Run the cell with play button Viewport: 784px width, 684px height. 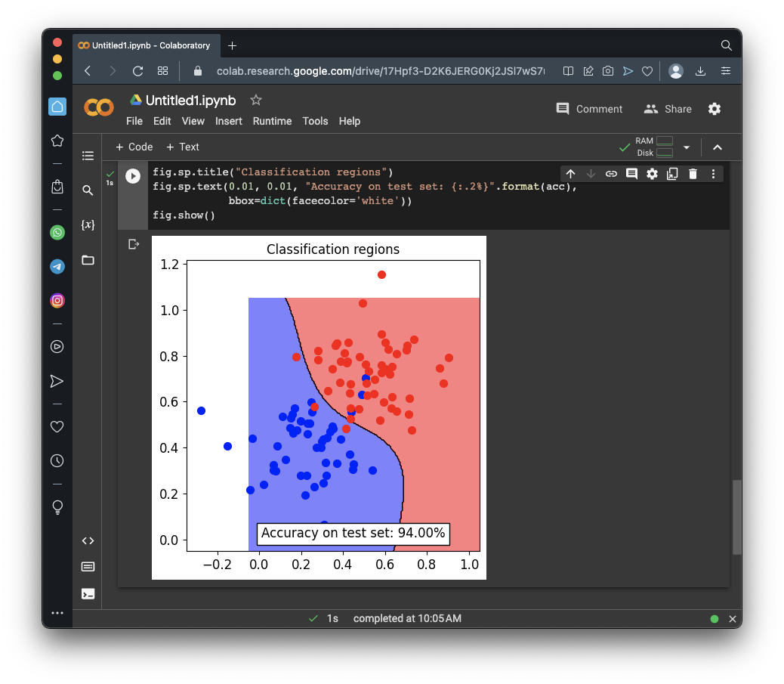click(x=133, y=176)
